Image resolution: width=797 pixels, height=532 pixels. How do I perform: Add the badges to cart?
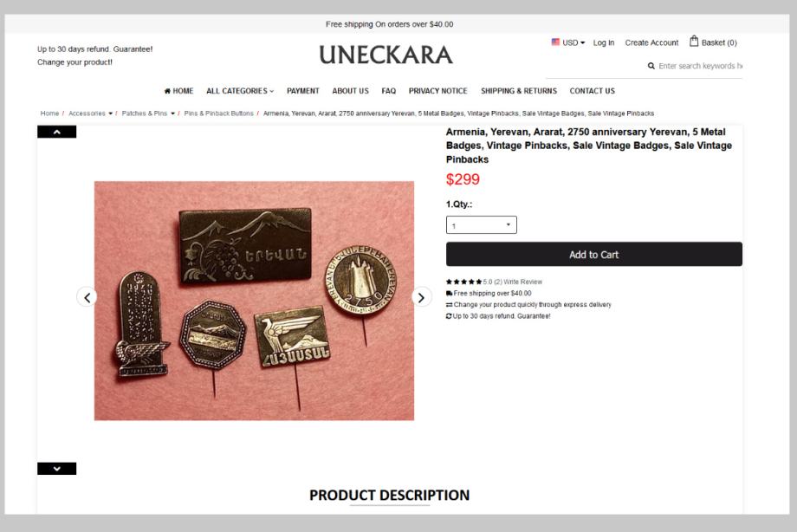coord(594,254)
